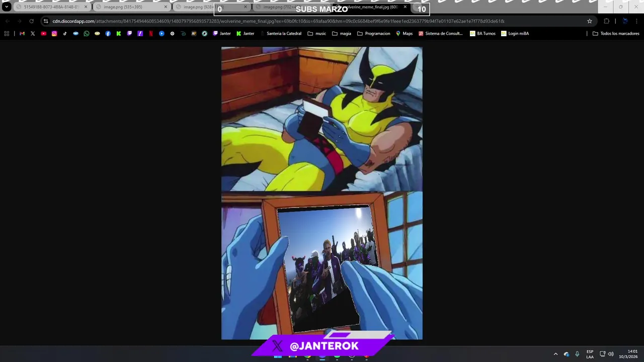View site information icon in address bar
This screenshot has width=644, height=362.
pyautogui.click(x=46, y=21)
